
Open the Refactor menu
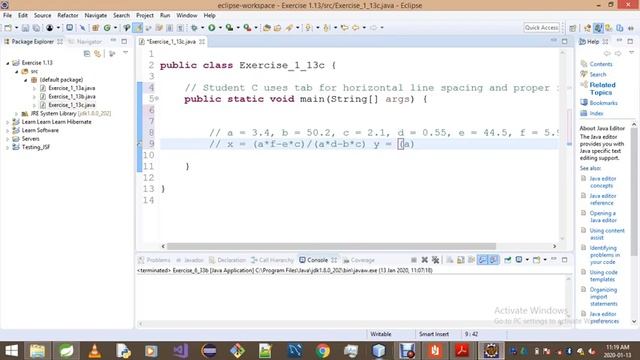tap(68, 16)
